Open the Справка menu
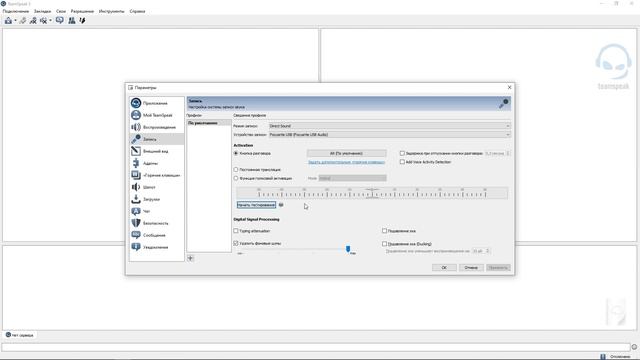Image resolution: width=640 pixels, height=360 pixels. [137, 11]
